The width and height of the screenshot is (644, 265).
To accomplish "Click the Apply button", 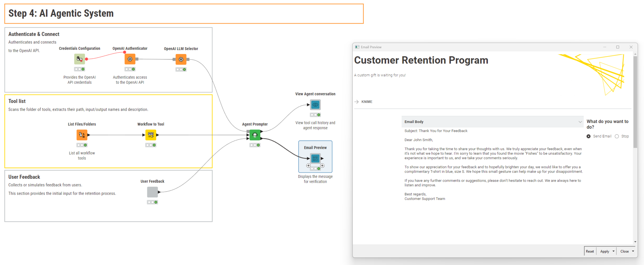I will click(604, 251).
